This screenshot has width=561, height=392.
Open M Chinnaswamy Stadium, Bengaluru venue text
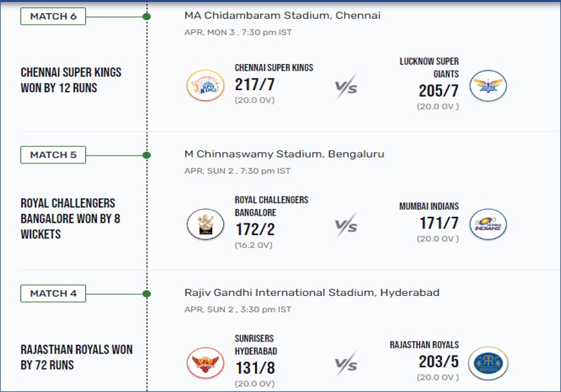coord(284,154)
